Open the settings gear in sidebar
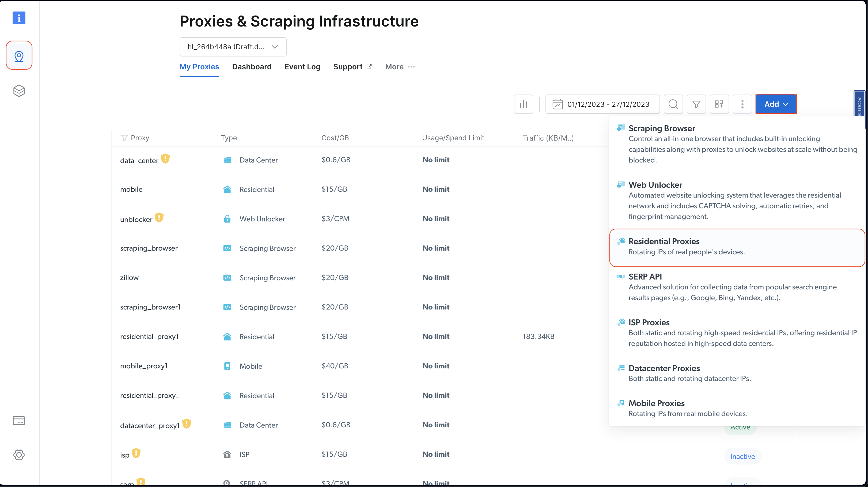This screenshot has width=868, height=487. (19, 455)
